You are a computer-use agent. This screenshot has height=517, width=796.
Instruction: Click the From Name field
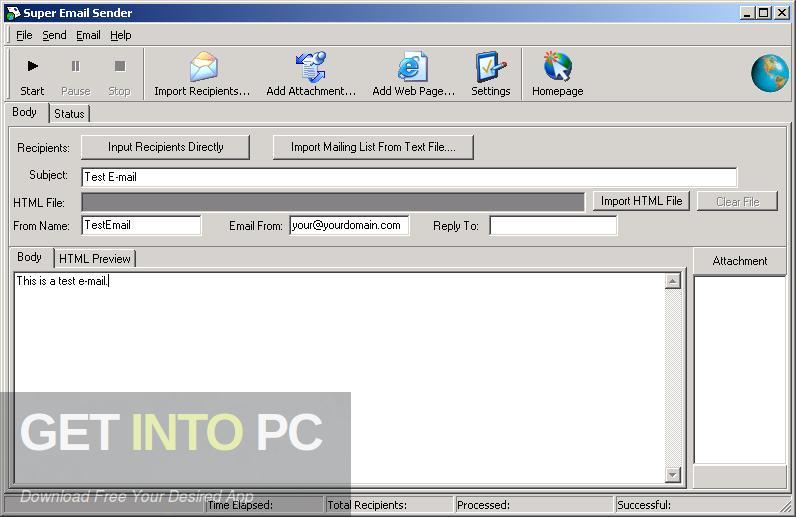tap(141, 225)
